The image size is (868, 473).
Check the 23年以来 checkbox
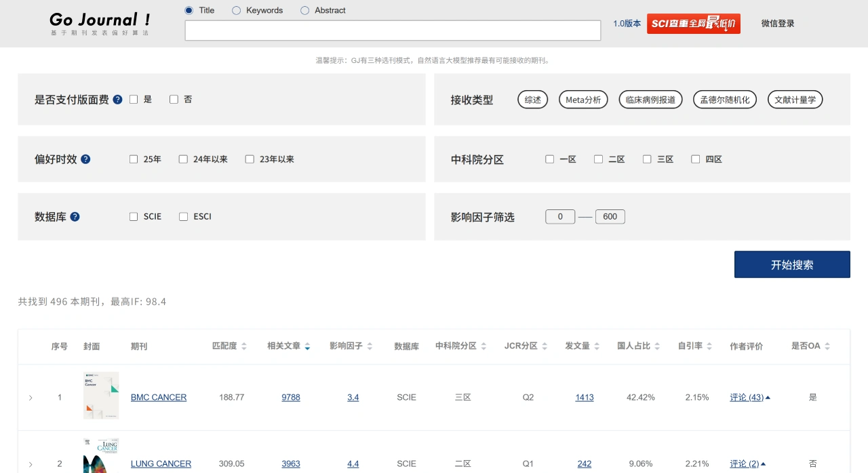[x=250, y=159]
